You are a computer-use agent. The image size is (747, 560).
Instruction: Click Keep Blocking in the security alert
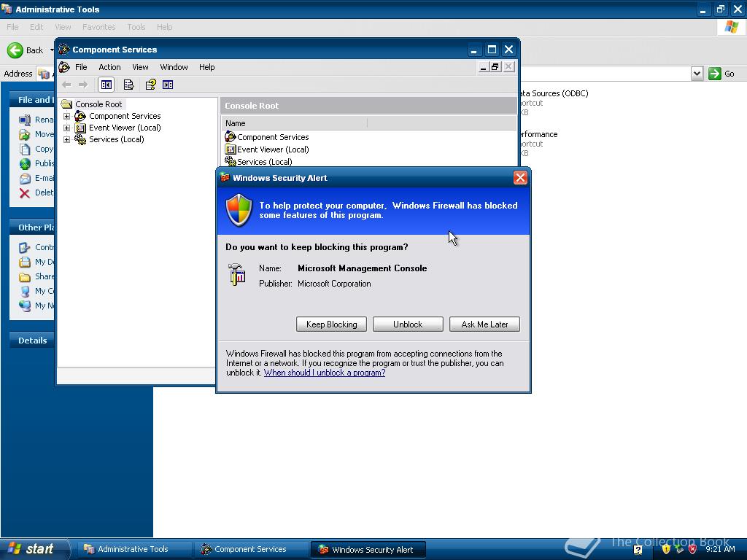331,324
